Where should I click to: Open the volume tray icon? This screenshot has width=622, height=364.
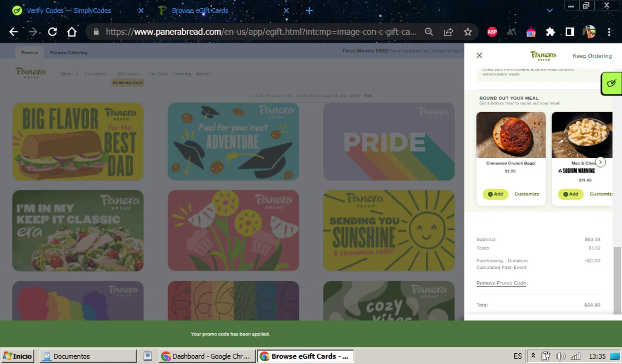561,356
